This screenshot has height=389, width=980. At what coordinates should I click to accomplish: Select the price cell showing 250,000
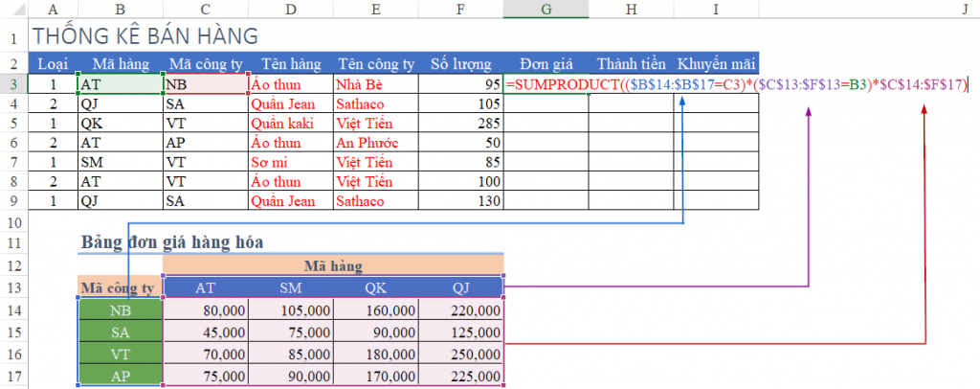pos(461,354)
